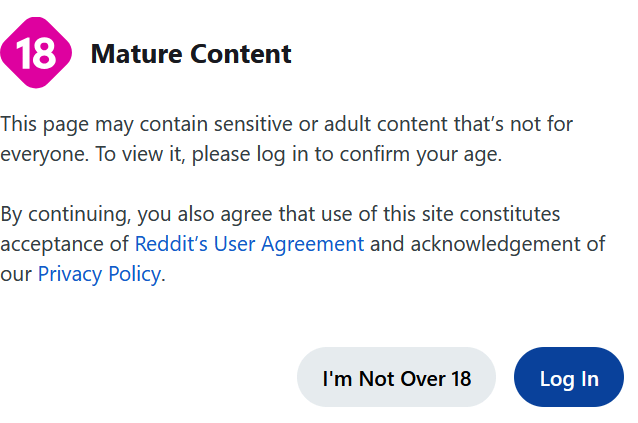Click the pink 18 age-restriction icon
This screenshot has height=423, width=638.
[36, 52]
